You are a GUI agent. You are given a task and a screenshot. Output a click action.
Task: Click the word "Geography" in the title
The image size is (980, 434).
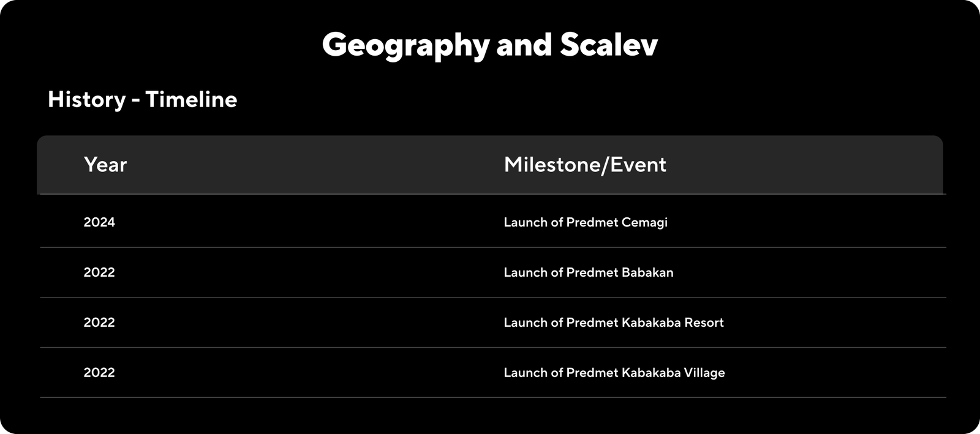coord(405,46)
